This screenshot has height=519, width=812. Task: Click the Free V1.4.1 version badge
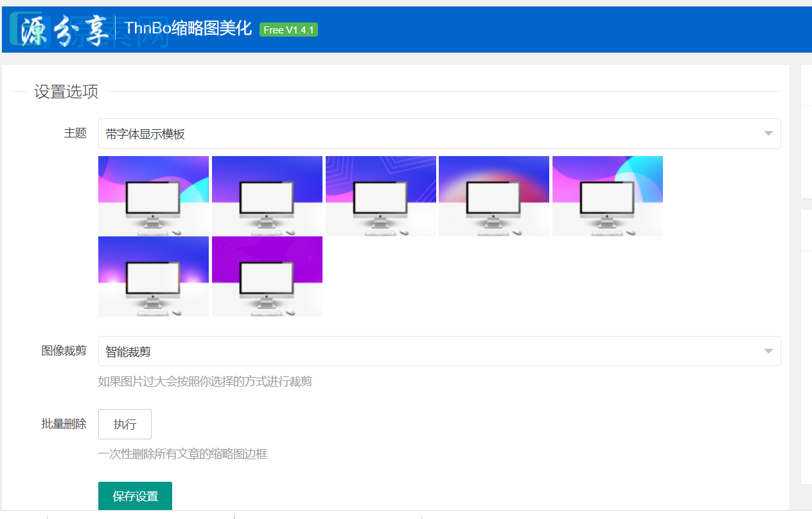point(288,30)
